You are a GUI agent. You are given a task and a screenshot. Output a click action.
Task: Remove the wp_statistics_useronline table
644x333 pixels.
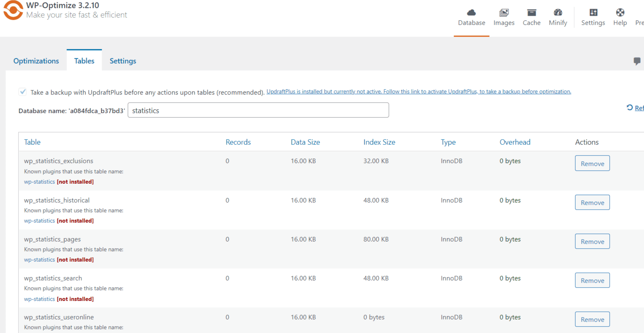click(x=592, y=319)
